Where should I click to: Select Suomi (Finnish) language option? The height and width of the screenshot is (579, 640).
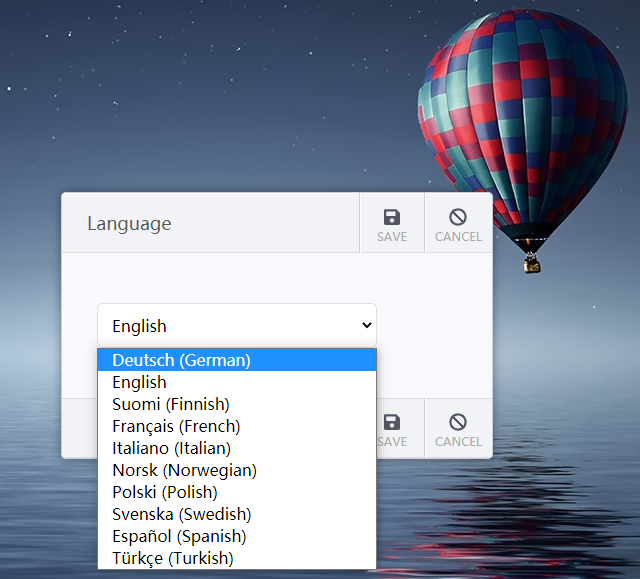[237, 404]
